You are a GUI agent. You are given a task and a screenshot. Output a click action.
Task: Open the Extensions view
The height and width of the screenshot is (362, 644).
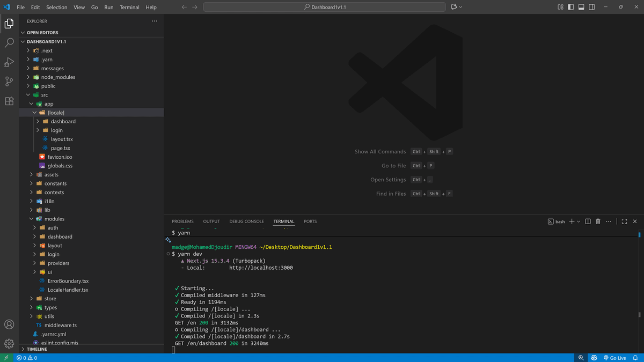click(9, 101)
